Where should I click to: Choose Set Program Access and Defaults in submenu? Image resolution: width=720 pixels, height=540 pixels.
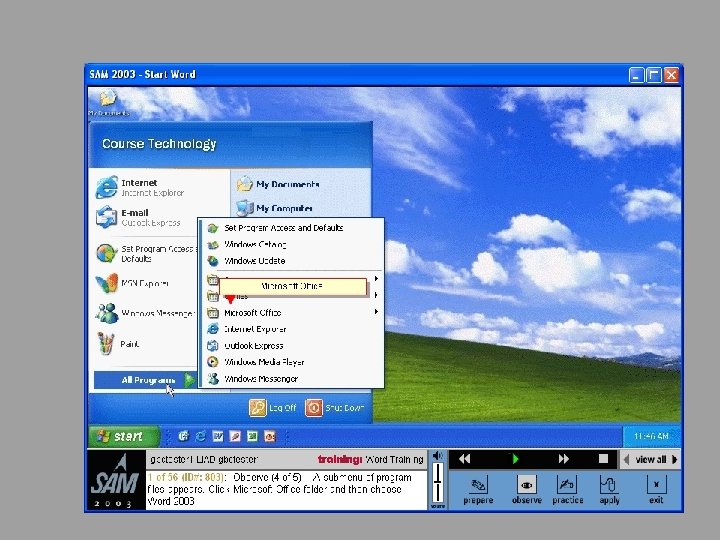(291, 228)
